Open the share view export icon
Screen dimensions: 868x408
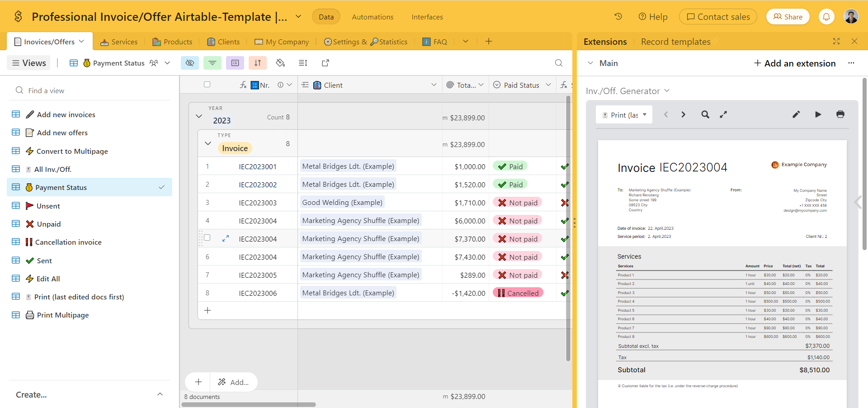[x=325, y=63]
